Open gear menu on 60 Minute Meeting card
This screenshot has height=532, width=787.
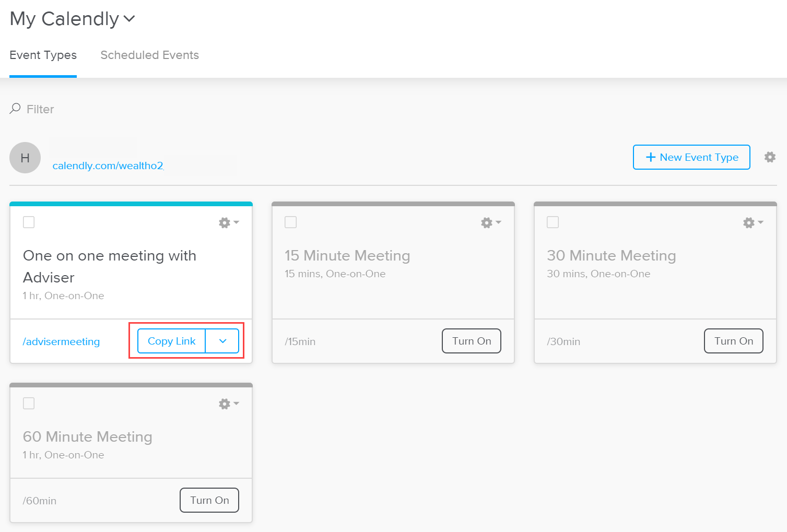229,404
